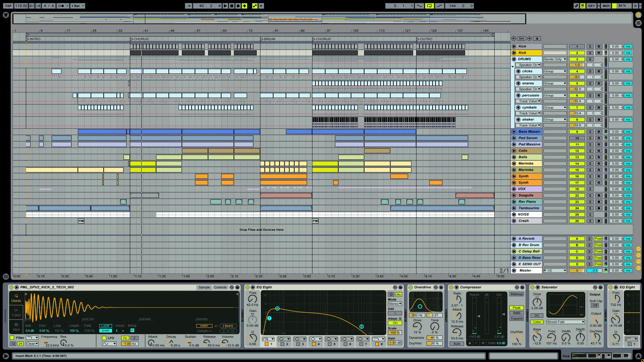The height and width of the screenshot is (362, 644).
Task: Solo the Cello track
Action: click(x=590, y=151)
